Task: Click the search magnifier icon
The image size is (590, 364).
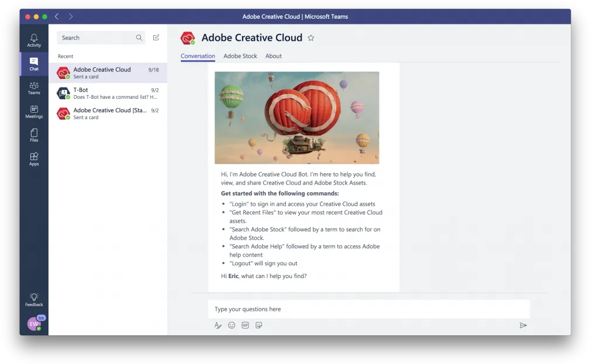Action: coord(139,37)
